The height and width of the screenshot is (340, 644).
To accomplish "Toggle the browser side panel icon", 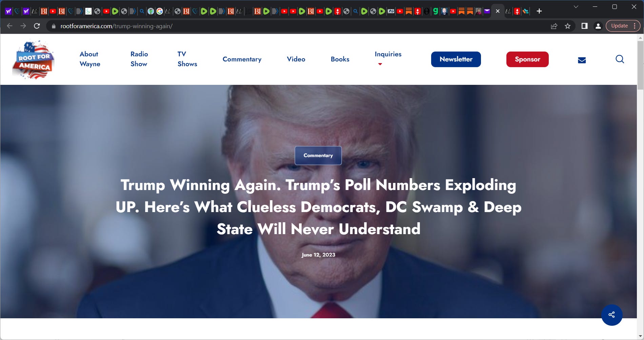I will (x=584, y=26).
